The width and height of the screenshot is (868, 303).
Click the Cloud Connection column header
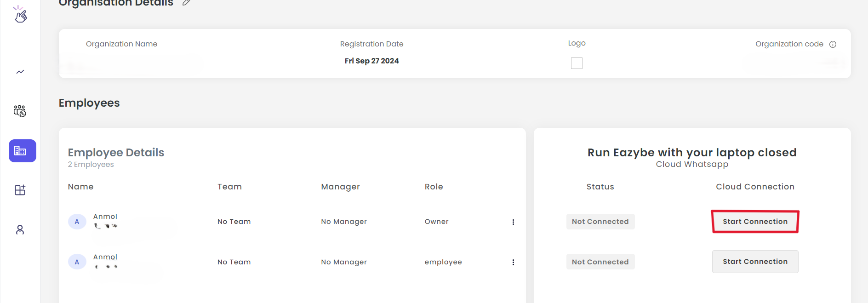point(755,187)
